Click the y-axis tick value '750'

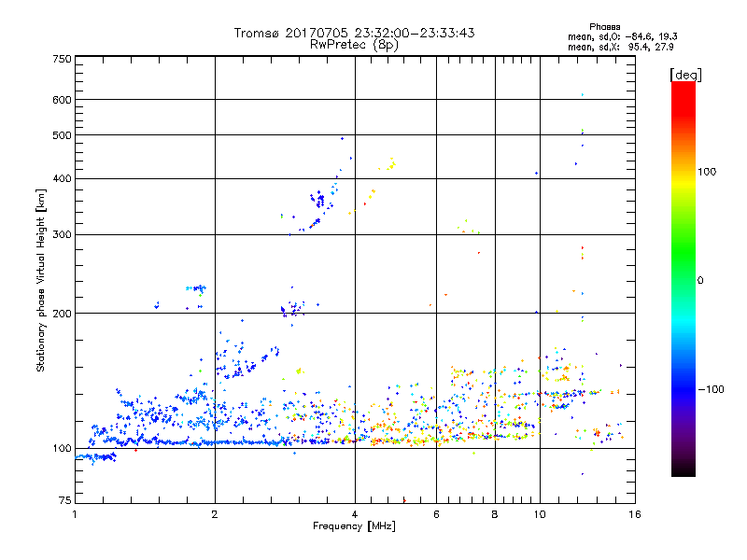click(x=62, y=59)
